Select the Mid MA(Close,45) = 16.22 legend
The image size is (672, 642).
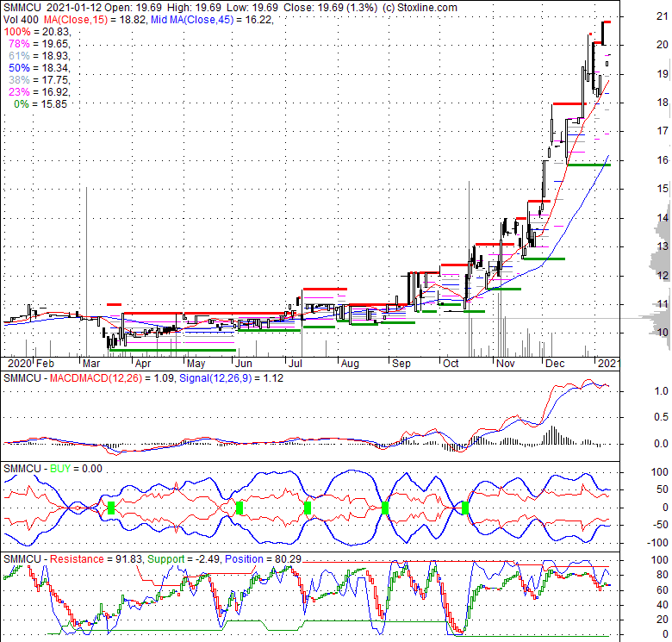click(x=212, y=20)
